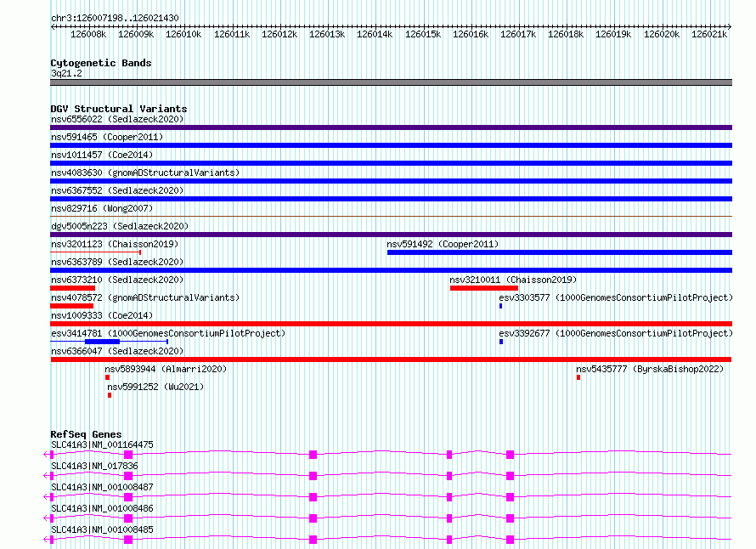Open the Cytogenetic Bands track heading

tap(101, 63)
